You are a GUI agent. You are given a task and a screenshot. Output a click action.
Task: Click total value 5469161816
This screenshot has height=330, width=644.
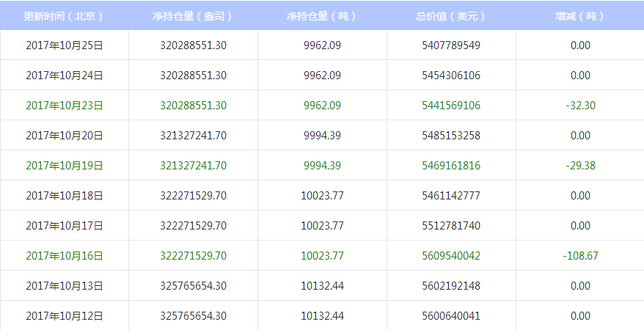(451, 166)
